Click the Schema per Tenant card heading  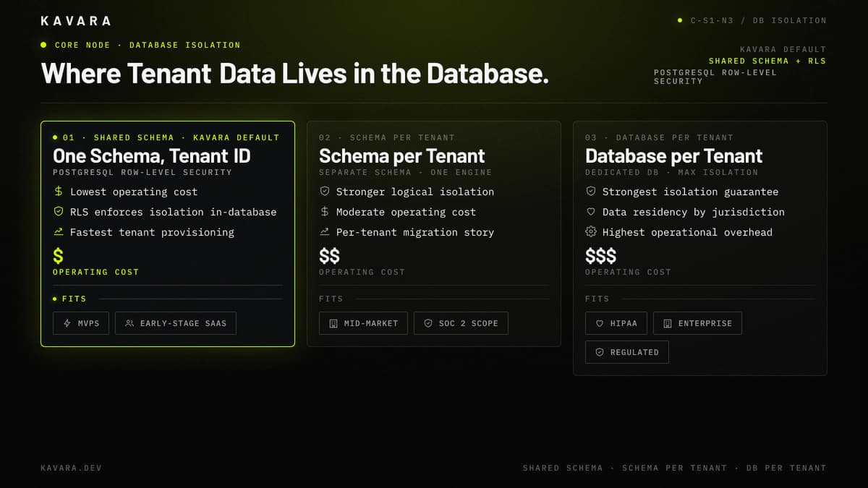[x=402, y=156]
